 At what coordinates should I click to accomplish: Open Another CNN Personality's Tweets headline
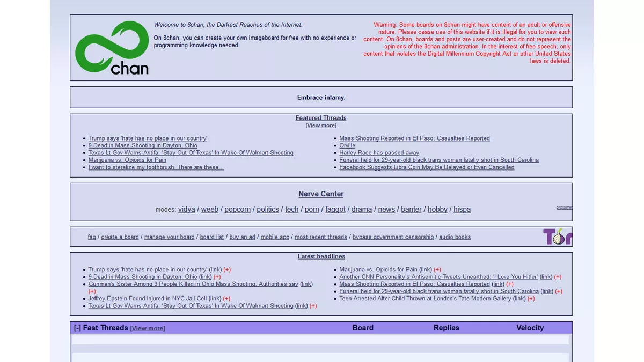[438, 277]
